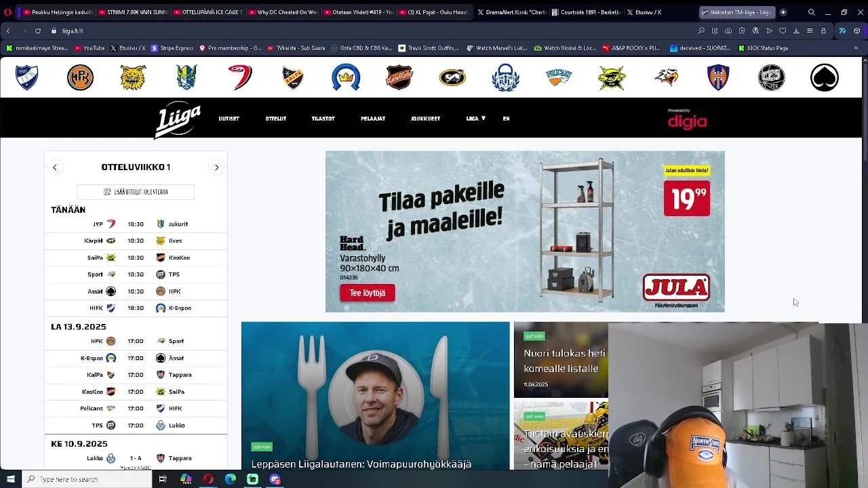This screenshot has width=868, height=488.
Task: Open the SaiPa yellow logo in top bar
Action: (x=612, y=77)
